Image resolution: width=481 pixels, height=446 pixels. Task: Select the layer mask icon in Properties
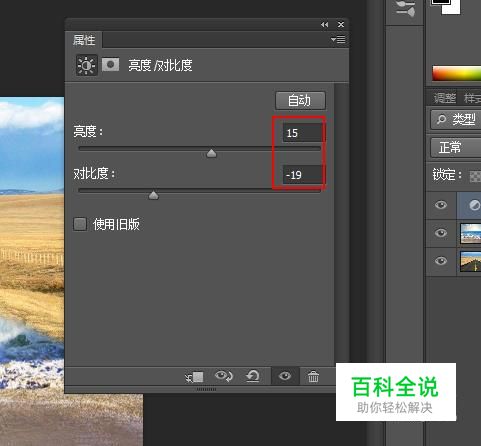[x=111, y=65]
